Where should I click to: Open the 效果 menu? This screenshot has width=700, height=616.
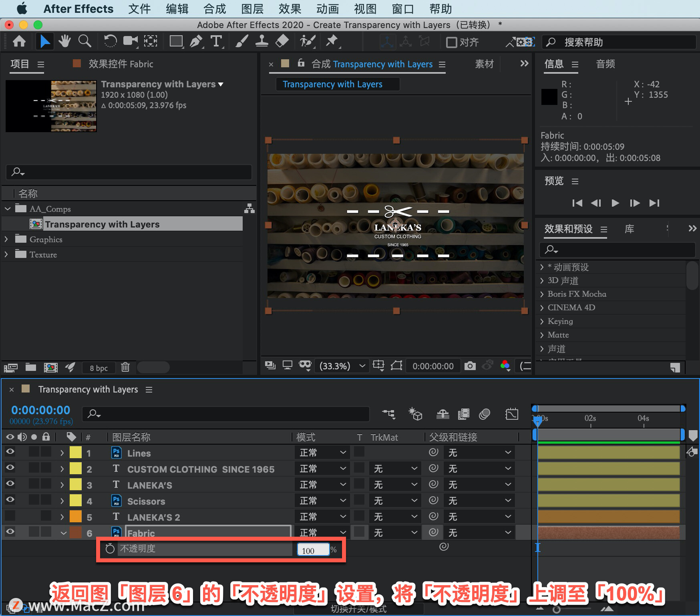coord(290,9)
